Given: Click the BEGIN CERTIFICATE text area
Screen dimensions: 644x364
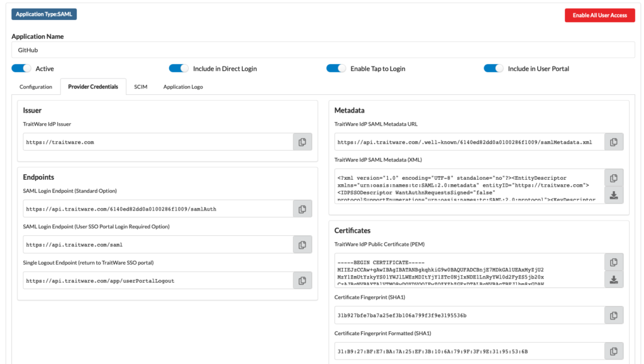Looking at the screenshot, I should [469, 270].
